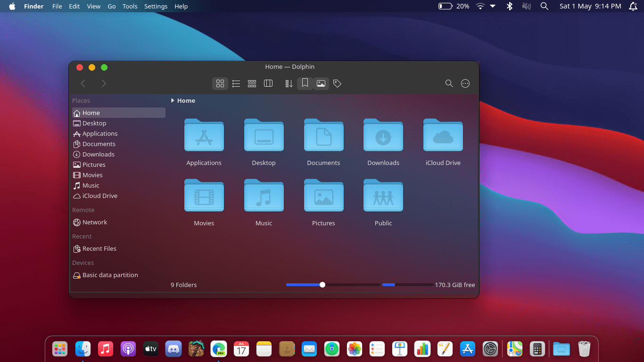Open the sort order options
644x362 pixels.
point(289,83)
